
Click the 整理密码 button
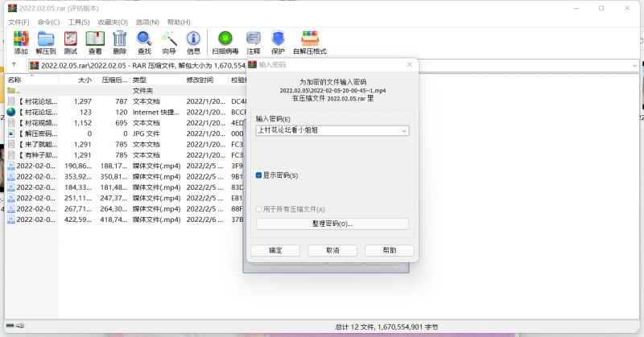click(x=332, y=224)
